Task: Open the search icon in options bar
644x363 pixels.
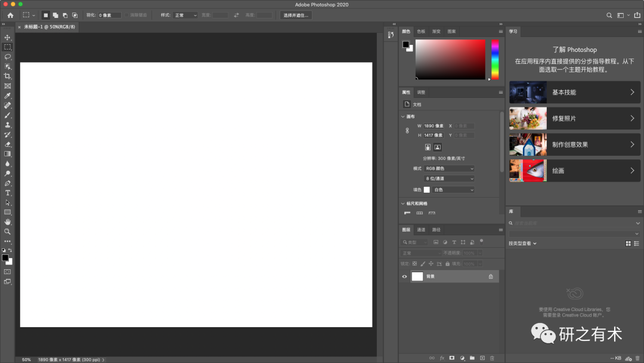Action: click(609, 15)
